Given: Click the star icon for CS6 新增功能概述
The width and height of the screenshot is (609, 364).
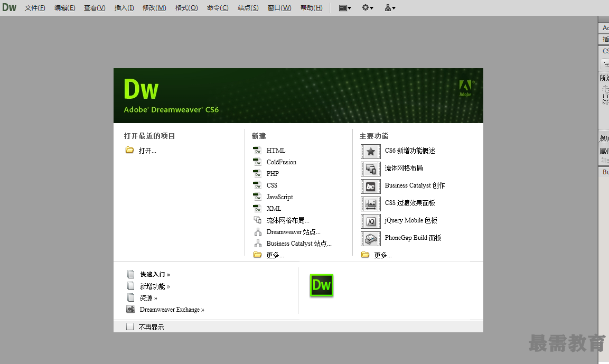Looking at the screenshot, I should pos(371,151).
